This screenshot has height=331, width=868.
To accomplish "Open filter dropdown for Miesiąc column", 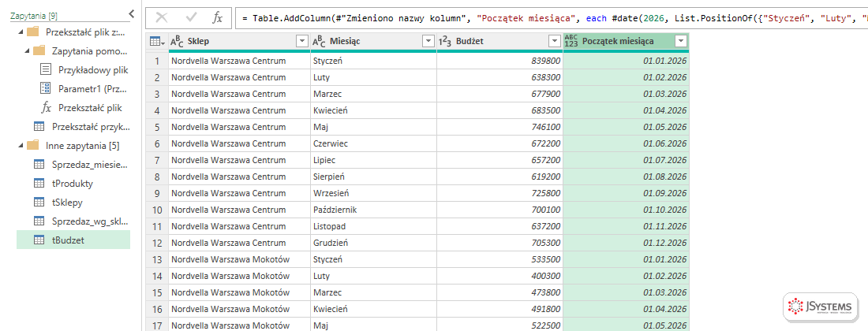I will click(x=428, y=42).
